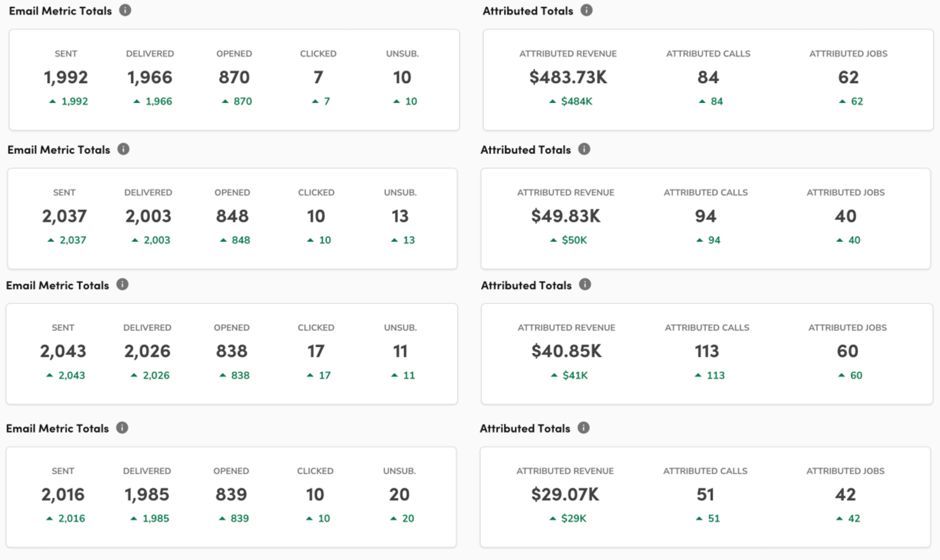940x560 pixels.
Task: Open info icon of second Attributed Totals
Action: click(x=584, y=149)
